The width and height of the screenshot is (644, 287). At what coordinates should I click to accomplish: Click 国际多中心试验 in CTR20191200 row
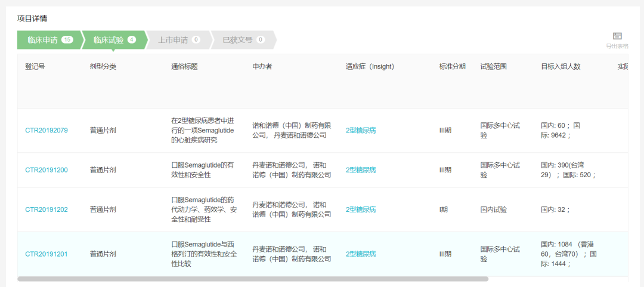pyautogui.click(x=500, y=170)
